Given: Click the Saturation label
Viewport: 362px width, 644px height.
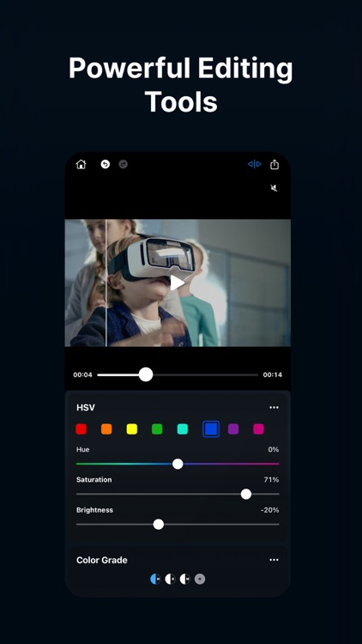Looking at the screenshot, I should [94, 480].
